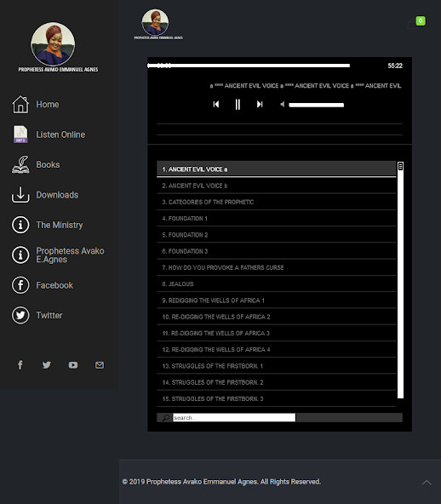Seek on the track progress bar
Screen dimensions: 441x504
[x=249, y=66]
